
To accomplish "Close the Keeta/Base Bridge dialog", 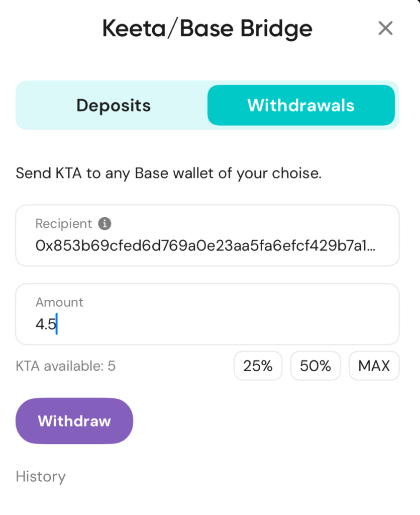I will point(385,29).
